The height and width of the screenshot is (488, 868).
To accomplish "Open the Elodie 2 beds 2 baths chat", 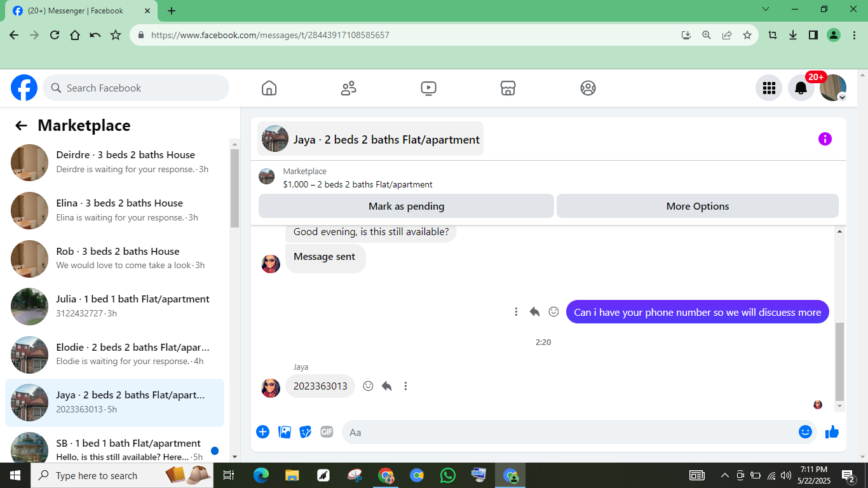I will click(114, 354).
